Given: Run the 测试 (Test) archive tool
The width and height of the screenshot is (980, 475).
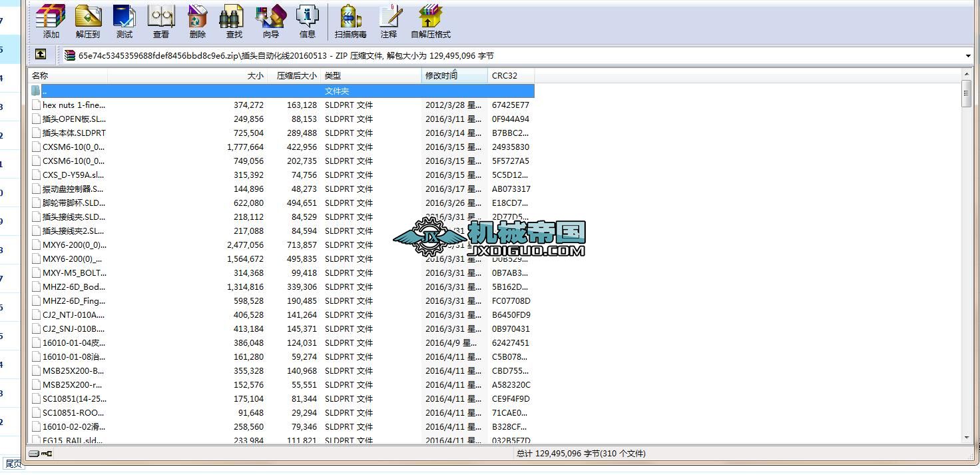Looking at the screenshot, I should [124, 21].
